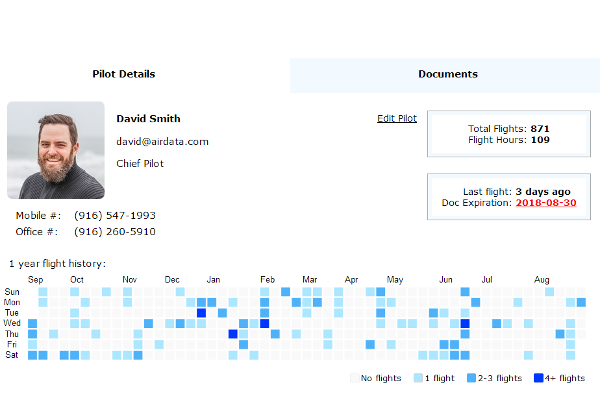
Task: Click the 2-3 flights legend swatch
Action: point(471,378)
